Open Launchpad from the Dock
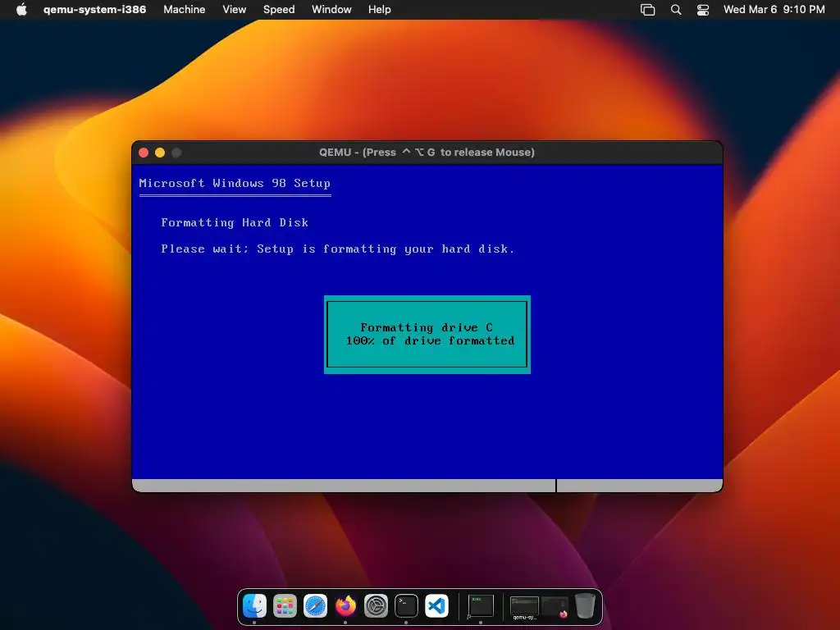Viewport: 840px width, 630px height. (x=285, y=606)
